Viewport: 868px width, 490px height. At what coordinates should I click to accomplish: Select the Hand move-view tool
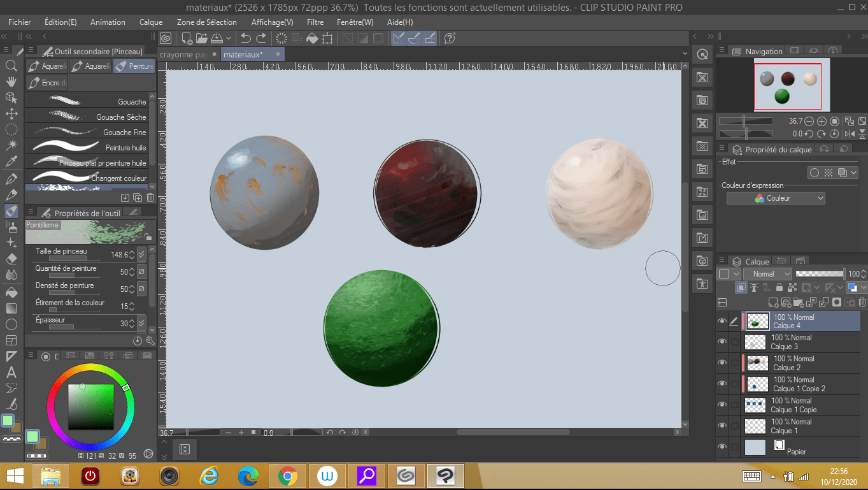[x=11, y=82]
